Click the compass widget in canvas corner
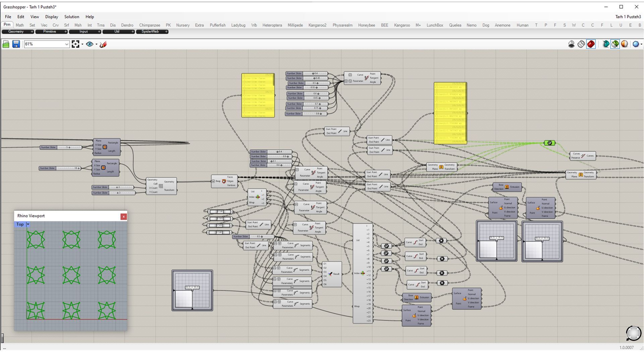Image resolution: width=644 pixels, height=352 pixels. (633, 333)
